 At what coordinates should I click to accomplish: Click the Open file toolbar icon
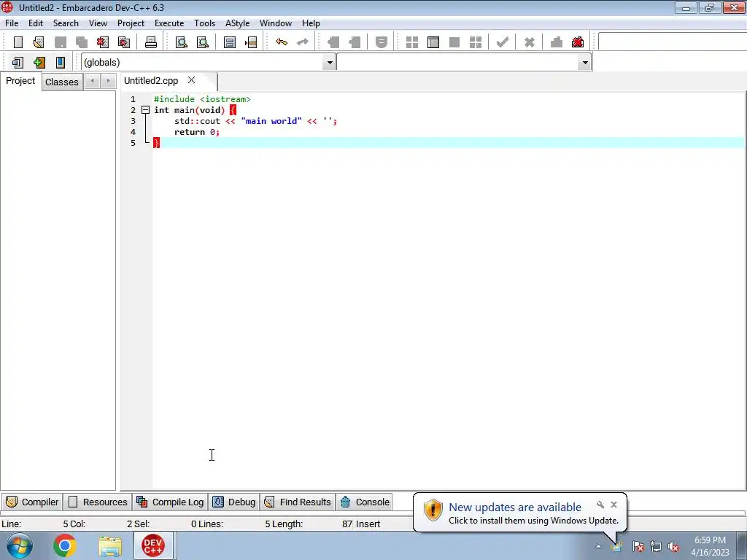click(39, 42)
